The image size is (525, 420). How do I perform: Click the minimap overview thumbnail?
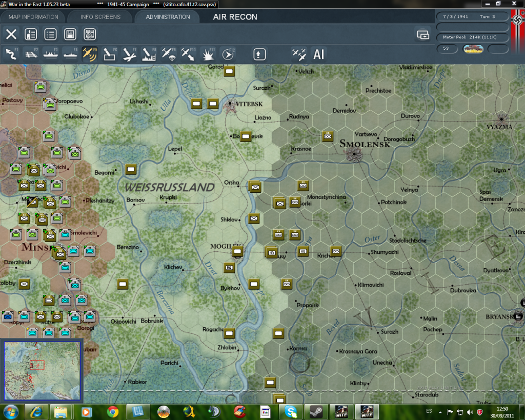click(x=42, y=370)
